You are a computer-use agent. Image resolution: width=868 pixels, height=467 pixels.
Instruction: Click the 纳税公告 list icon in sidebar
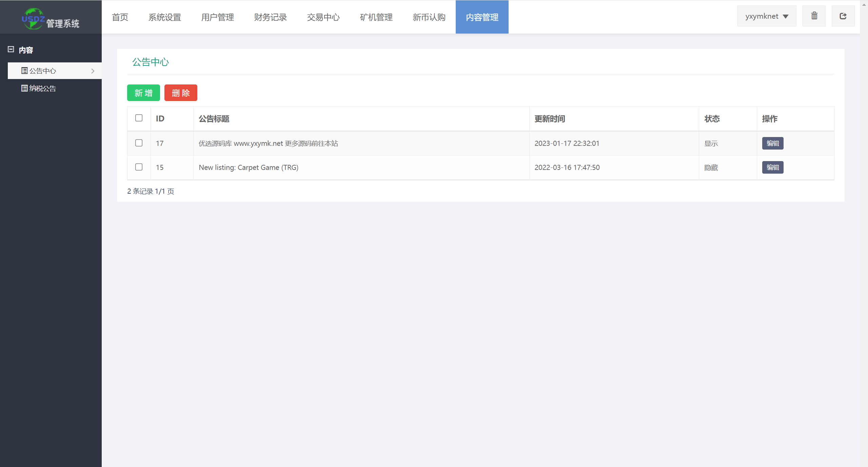tap(24, 88)
